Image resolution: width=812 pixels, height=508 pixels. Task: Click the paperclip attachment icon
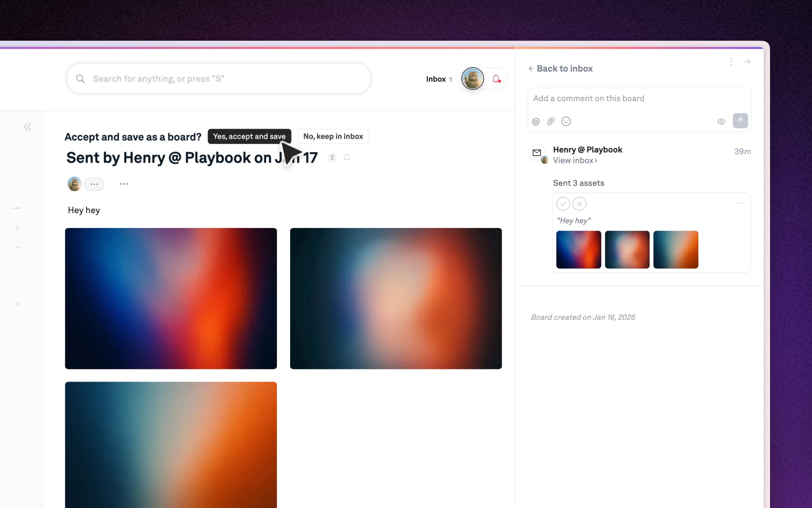point(551,121)
